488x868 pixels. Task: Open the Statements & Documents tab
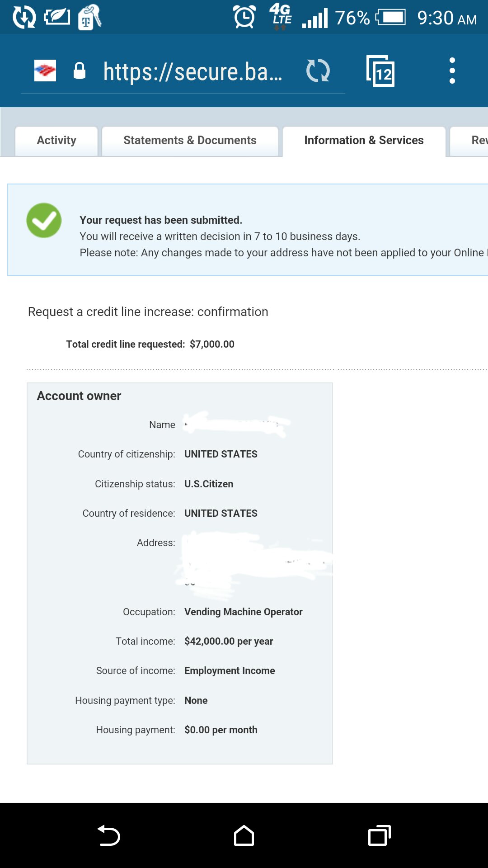click(x=190, y=140)
